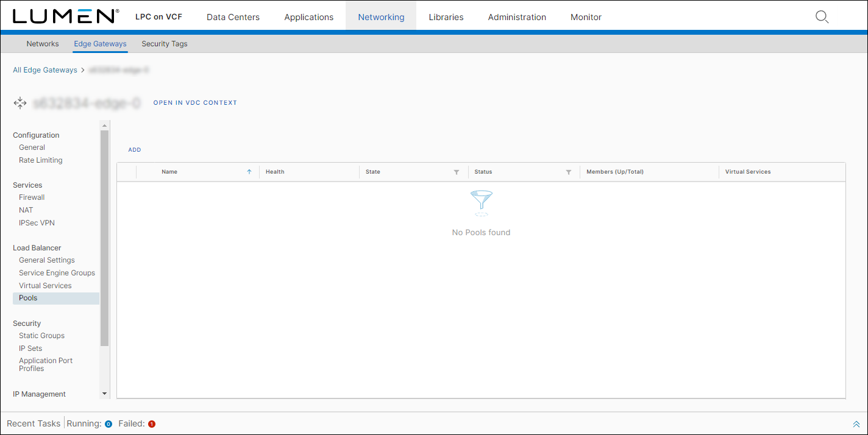Viewport: 868px width, 435px height.
Task: Click the Health column header
Action: point(275,172)
